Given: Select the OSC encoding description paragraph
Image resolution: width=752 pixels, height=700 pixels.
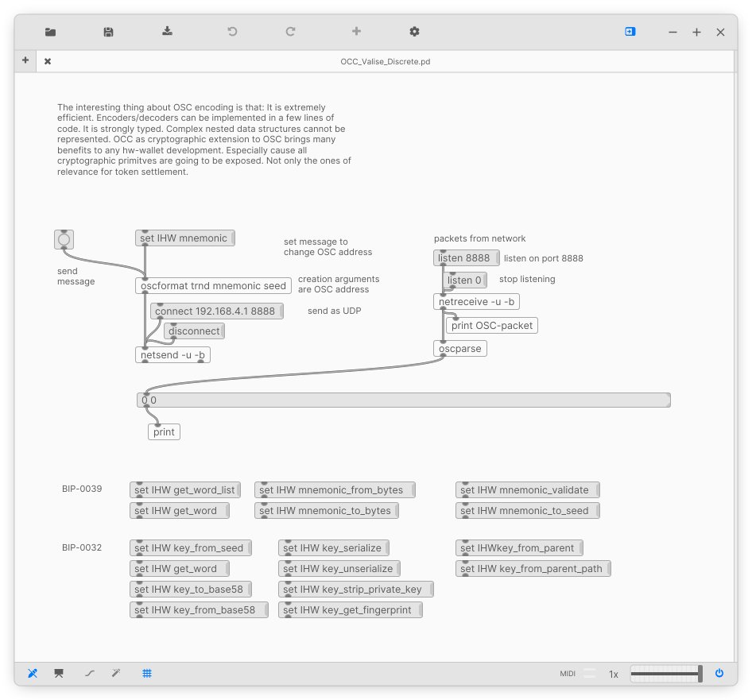Looking at the screenshot, I should pos(204,140).
